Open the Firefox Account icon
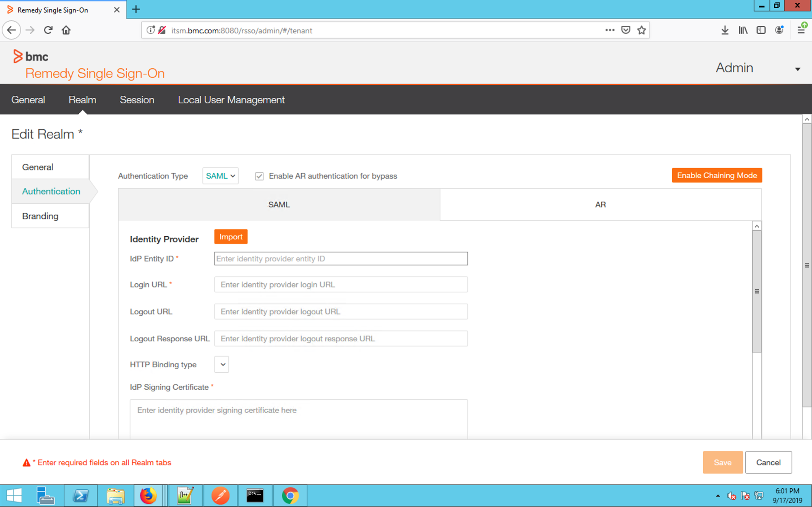The width and height of the screenshot is (812, 507). click(779, 30)
